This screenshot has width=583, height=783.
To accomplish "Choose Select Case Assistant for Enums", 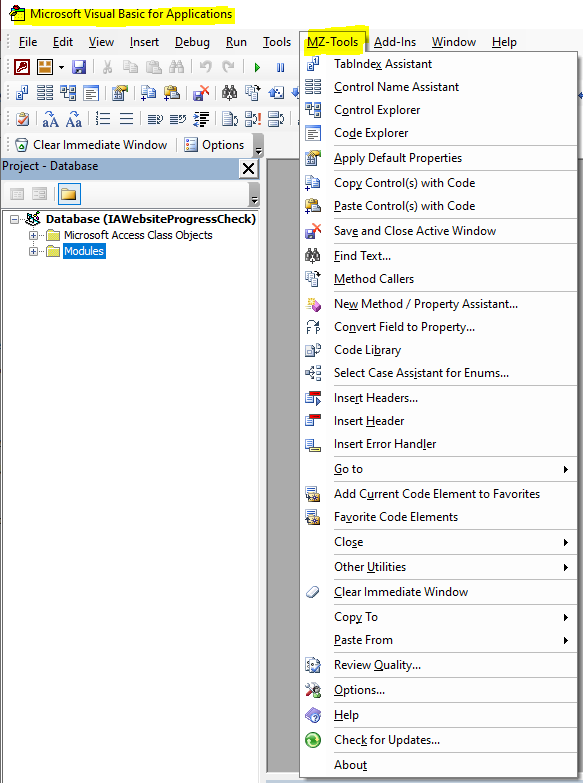I will (x=439, y=373).
